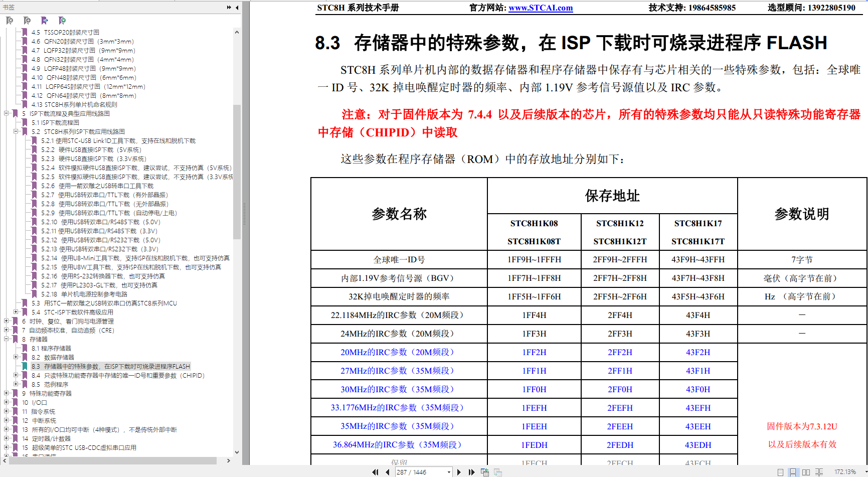
Task: Collapse the chapter 5 ISP下载流程 tree node
Action: [7, 113]
